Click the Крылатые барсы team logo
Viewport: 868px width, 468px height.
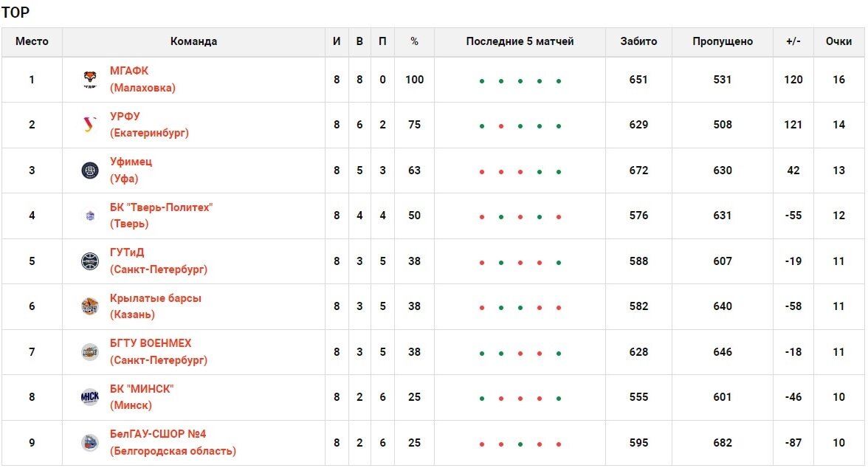click(90, 306)
